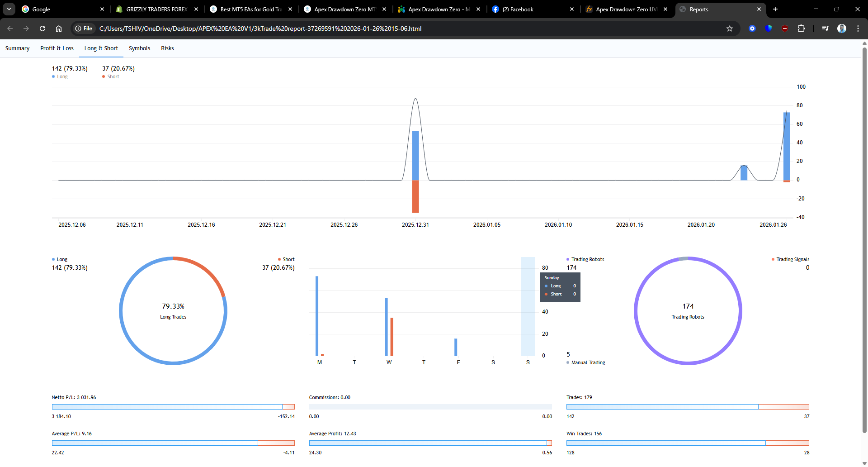Bookmark this page with star icon

click(729, 29)
